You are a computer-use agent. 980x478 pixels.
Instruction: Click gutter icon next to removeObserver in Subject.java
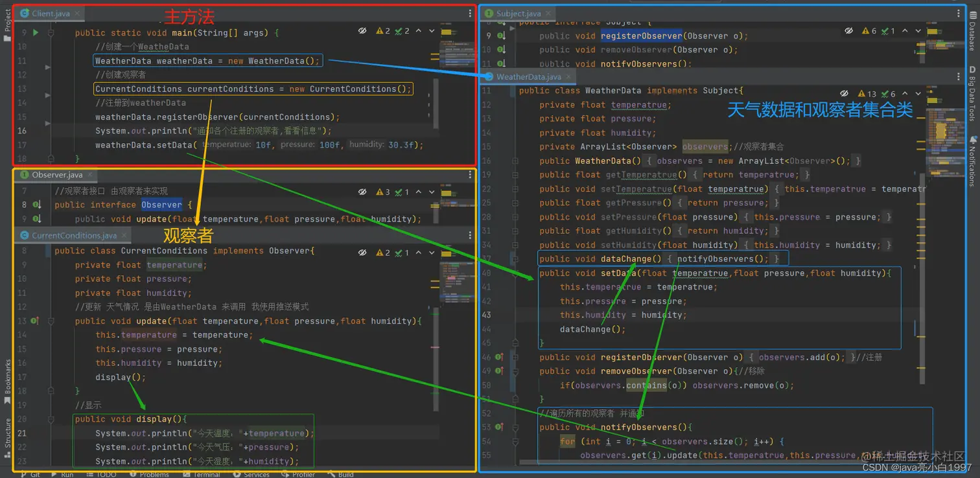click(x=501, y=50)
